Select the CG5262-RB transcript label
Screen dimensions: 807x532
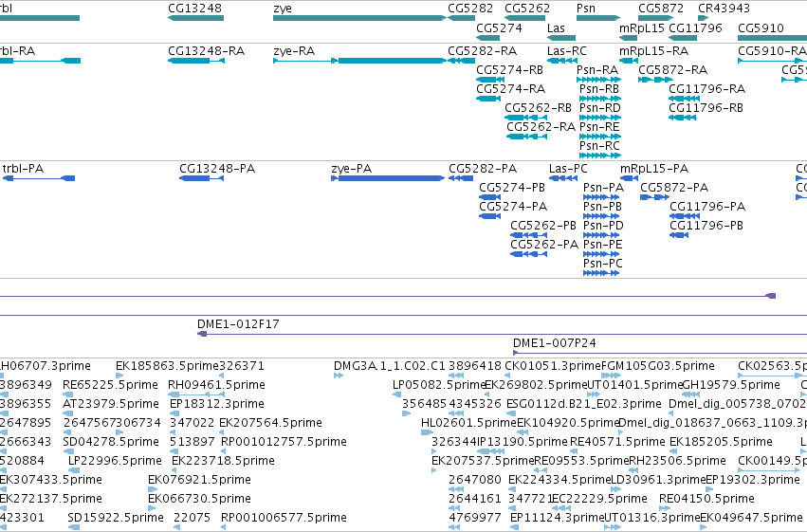(538, 108)
